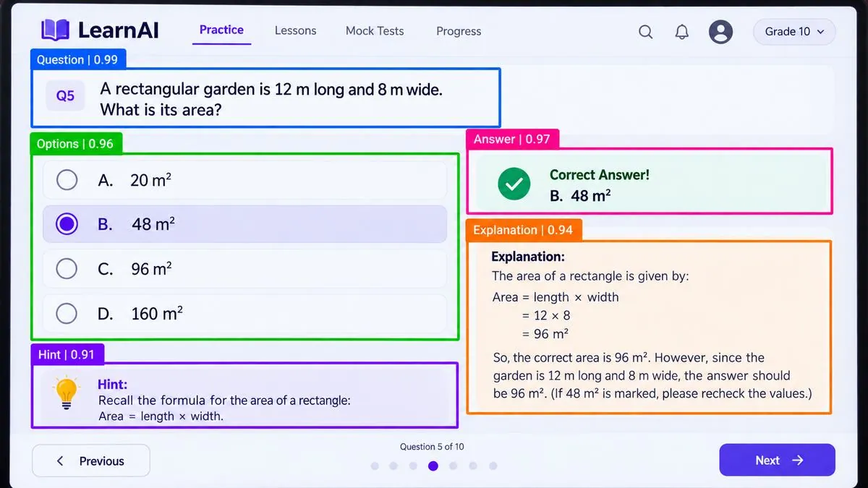Open search with the magnifier icon
868x488 pixels.
[x=646, y=32]
